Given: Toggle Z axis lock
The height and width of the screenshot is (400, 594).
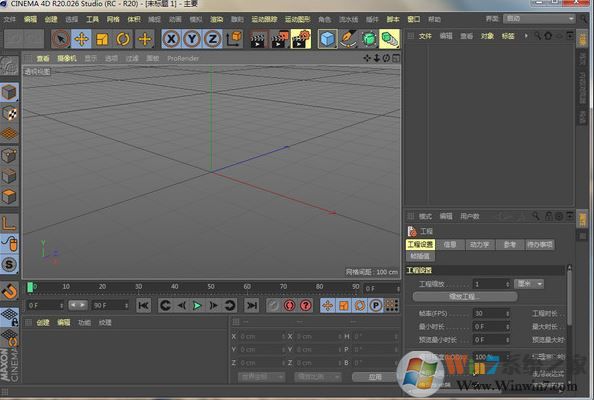Looking at the screenshot, I should tap(213, 39).
